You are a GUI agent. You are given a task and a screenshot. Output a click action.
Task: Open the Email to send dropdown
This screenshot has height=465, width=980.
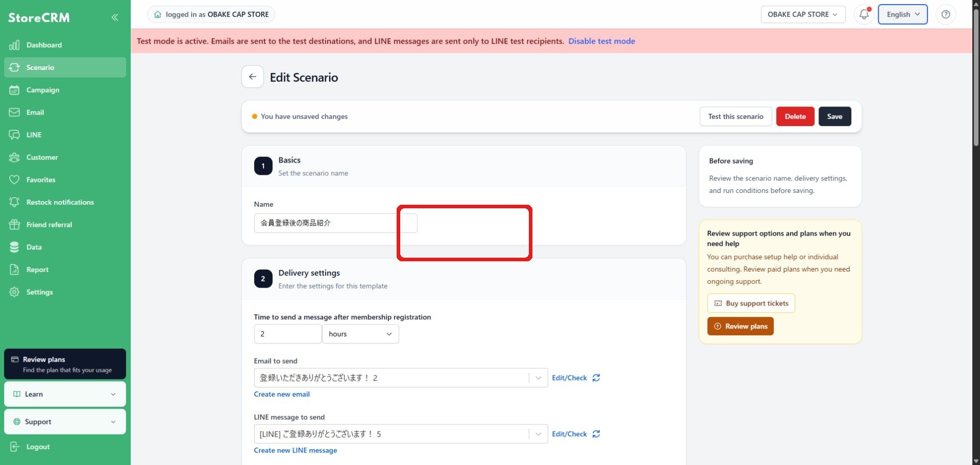pyautogui.click(x=401, y=378)
